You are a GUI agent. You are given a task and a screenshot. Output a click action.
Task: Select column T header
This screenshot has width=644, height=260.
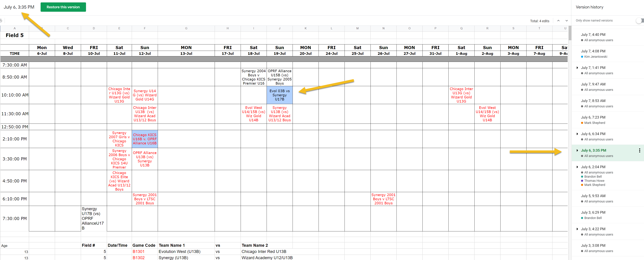tap(539, 28)
